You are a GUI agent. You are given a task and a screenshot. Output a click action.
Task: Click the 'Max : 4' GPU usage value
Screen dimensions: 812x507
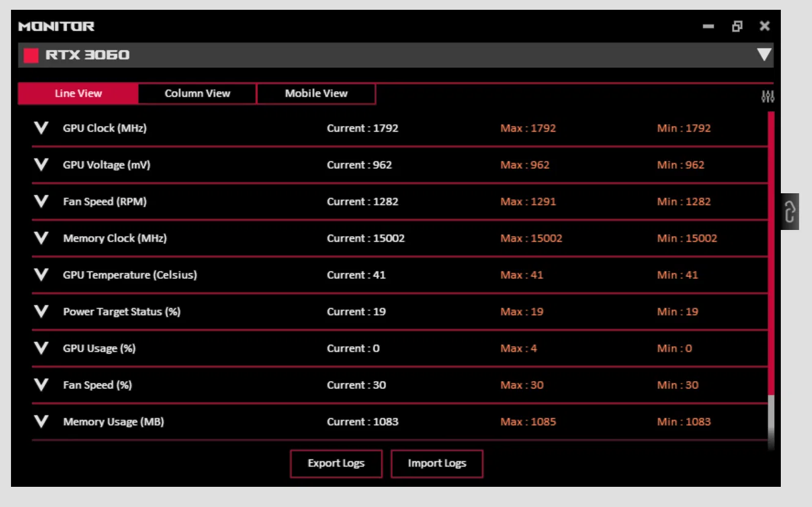(519, 349)
